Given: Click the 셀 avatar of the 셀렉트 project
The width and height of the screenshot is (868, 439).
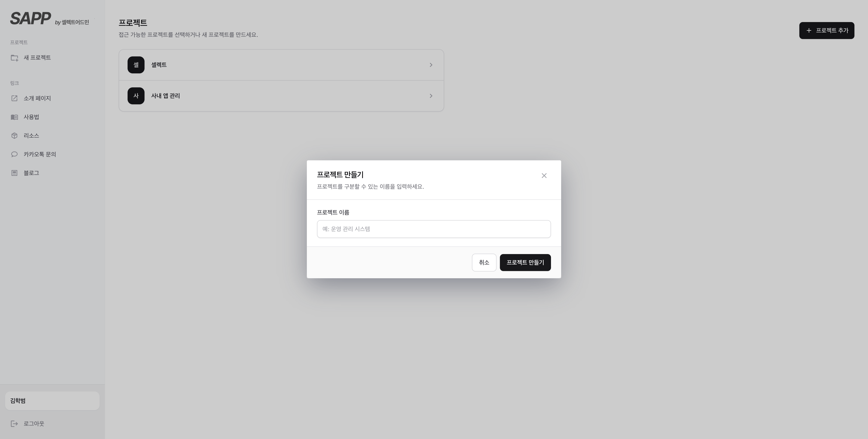Looking at the screenshot, I should 136,65.
